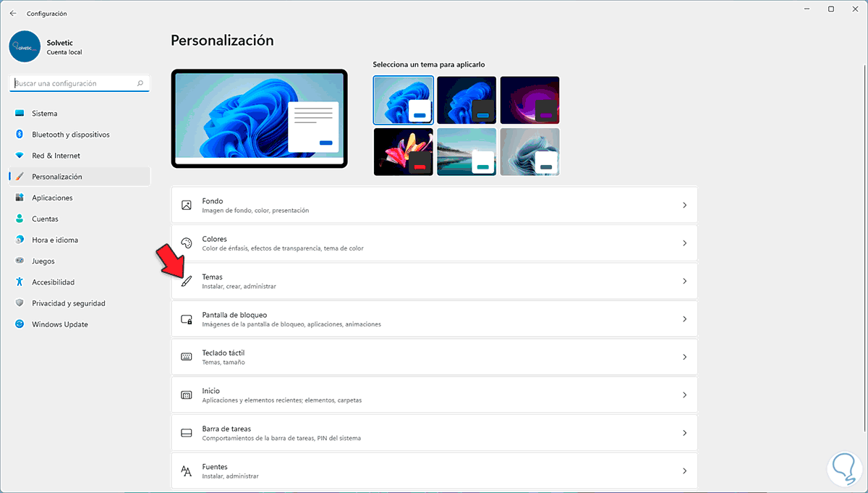Open Hora e idioma section
This screenshot has width=868, height=493.
pos(80,240)
